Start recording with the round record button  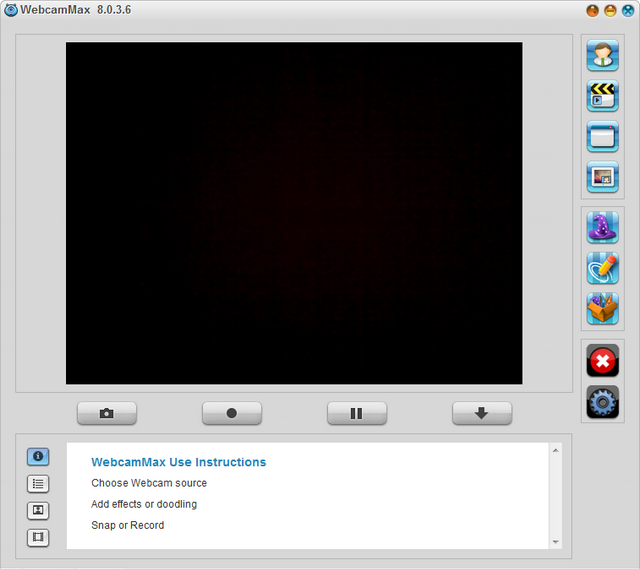(232, 413)
